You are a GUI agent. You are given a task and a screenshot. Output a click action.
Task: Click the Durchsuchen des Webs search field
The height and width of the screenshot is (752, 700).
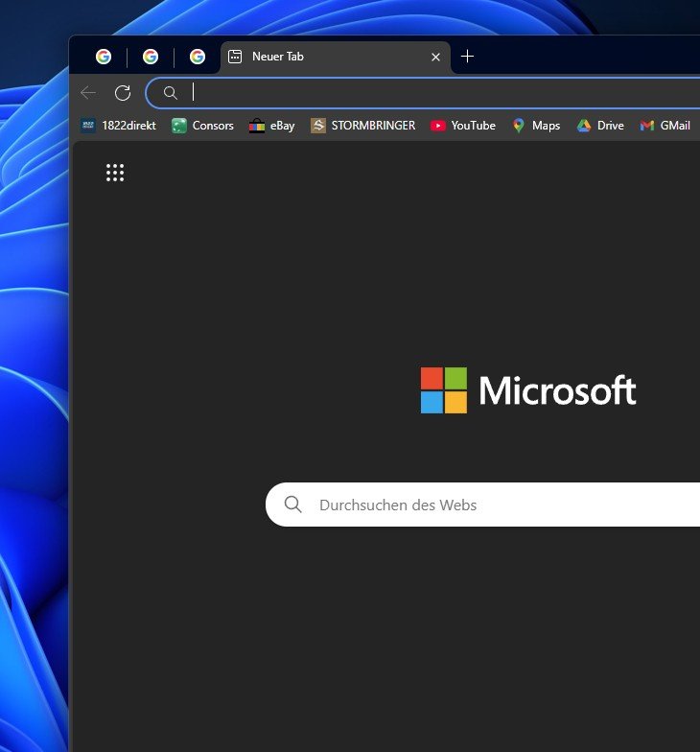pos(483,505)
